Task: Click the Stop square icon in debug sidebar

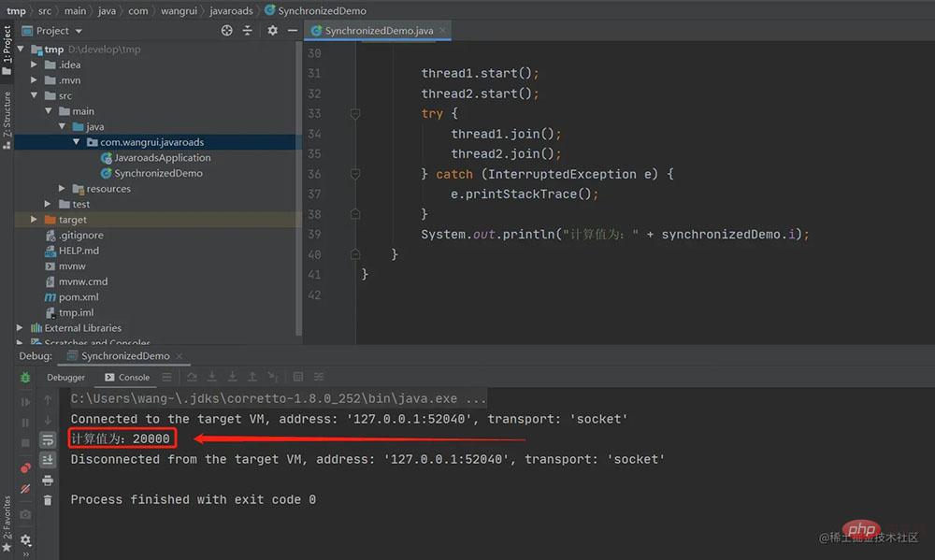Action: (25, 442)
